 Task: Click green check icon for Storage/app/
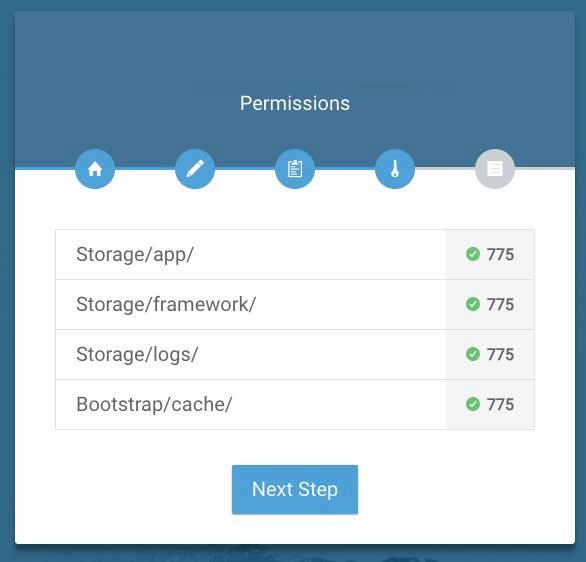point(473,254)
